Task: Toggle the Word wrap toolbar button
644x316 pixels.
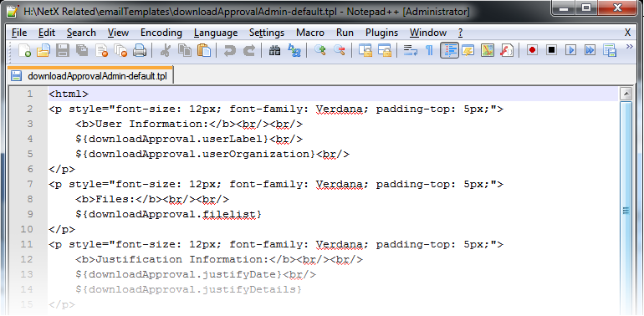Action: click(411, 50)
